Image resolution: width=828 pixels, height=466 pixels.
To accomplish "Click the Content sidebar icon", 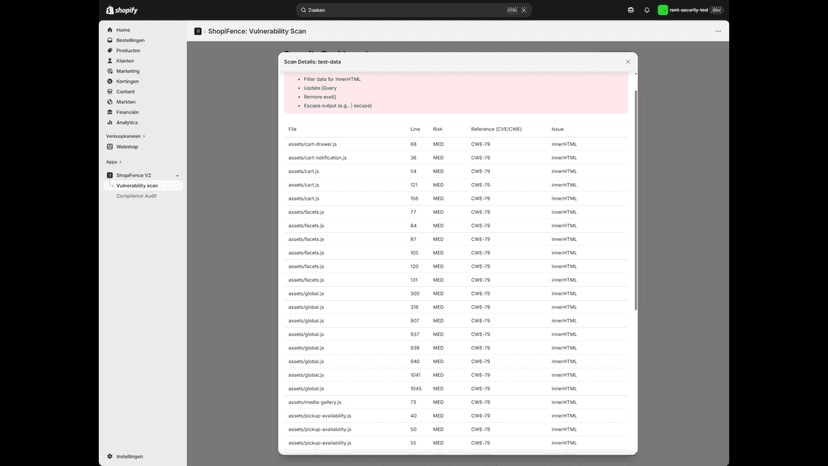I will tap(110, 91).
